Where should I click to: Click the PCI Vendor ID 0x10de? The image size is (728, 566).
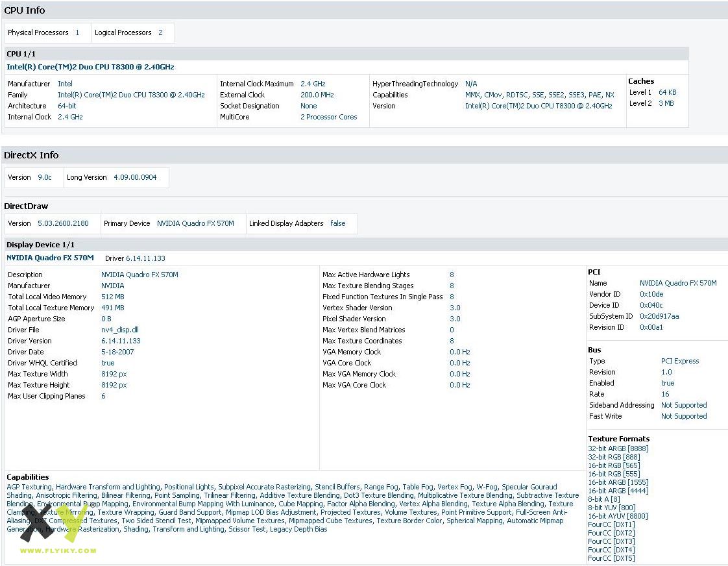[651, 294]
